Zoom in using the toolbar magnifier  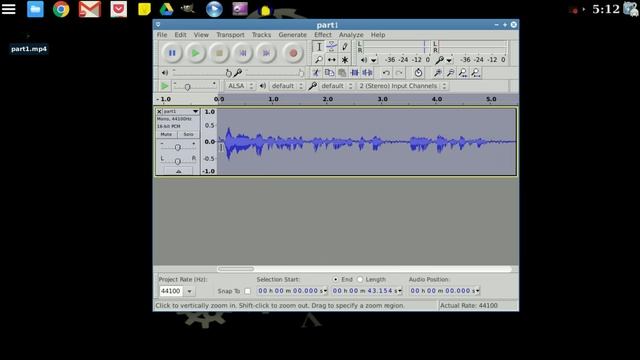(438, 73)
